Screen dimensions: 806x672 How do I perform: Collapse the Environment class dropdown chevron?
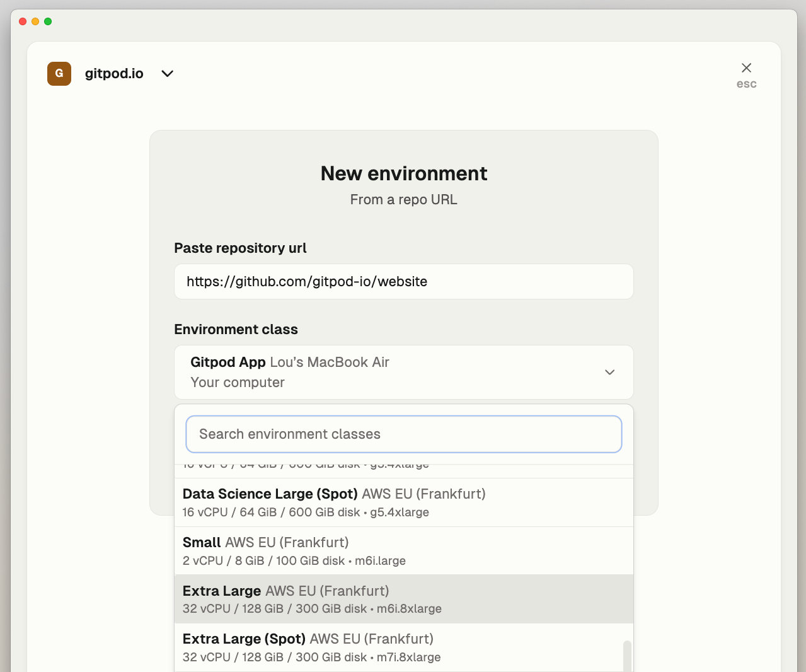pyautogui.click(x=609, y=372)
